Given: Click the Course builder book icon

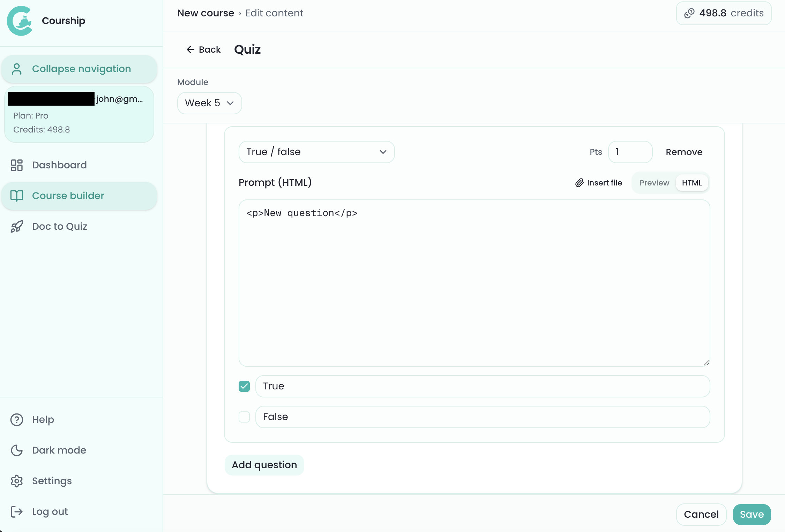Looking at the screenshot, I should coord(17,196).
